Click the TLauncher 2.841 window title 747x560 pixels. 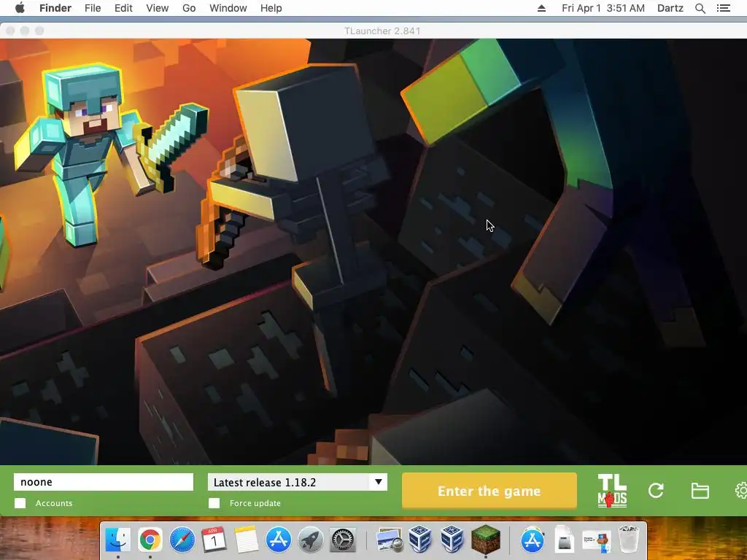pyautogui.click(x=382, y=31)
